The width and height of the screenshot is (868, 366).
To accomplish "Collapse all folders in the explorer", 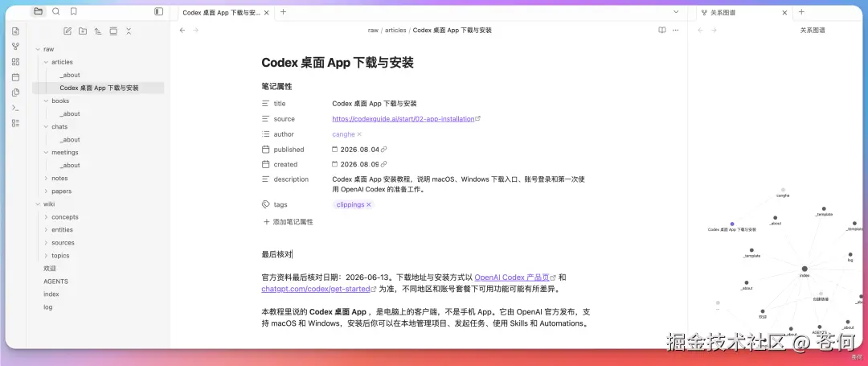I will coord(129,31).
